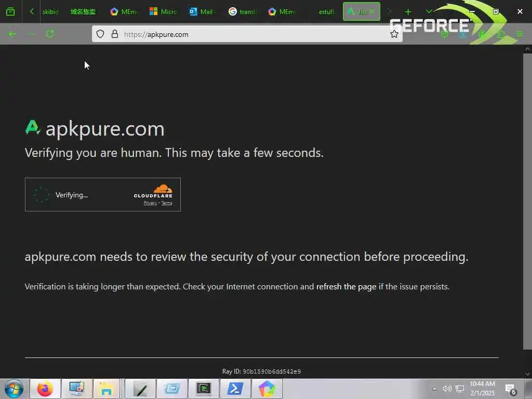The width and height of the screenshot is (532, 399).
Task: Click the Verifying spinner in Cloudflare widget
Action: pyautogui.click(x=42, y=195)
